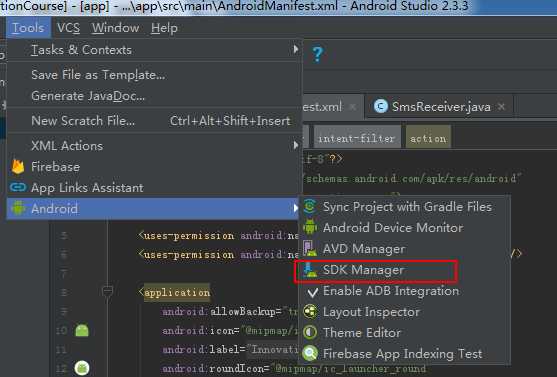Image resolution: width=557 pixels, height=377 pixels.
Task: Click the Firebase flame icon
Action: (18, 167)
